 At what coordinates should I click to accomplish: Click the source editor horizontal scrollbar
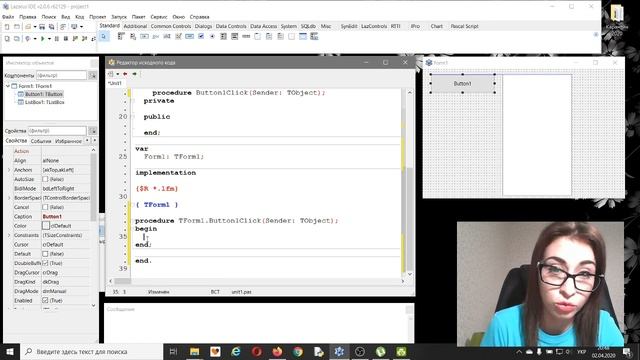(256, 281)
